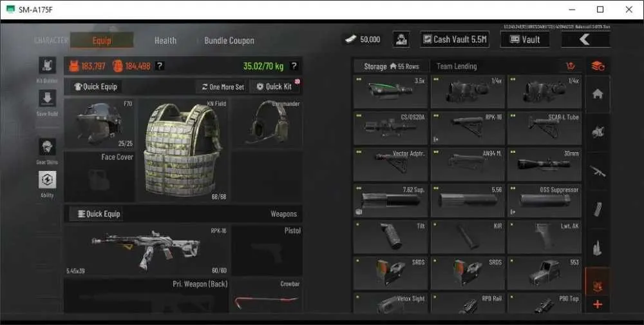Viewport: 644px width, 325px height.
Task: Click the red sell/transfer icon near Team Lending
Action: pos(570,66)
